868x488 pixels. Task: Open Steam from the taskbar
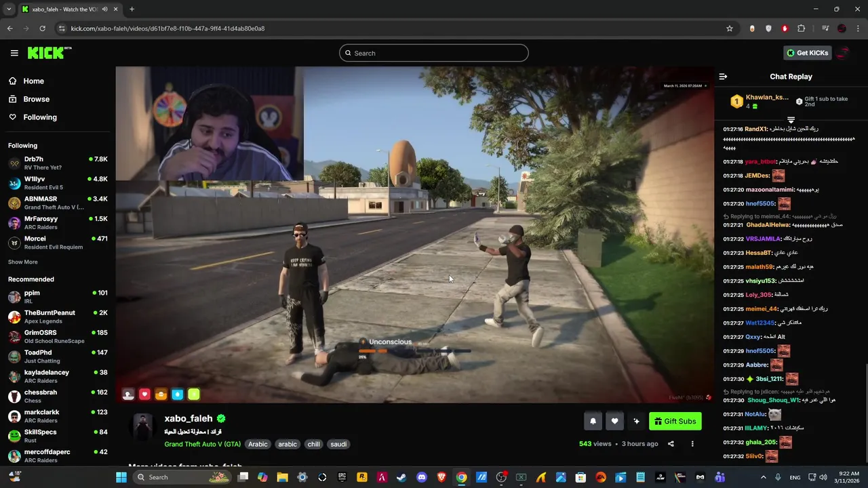[401, 477]
